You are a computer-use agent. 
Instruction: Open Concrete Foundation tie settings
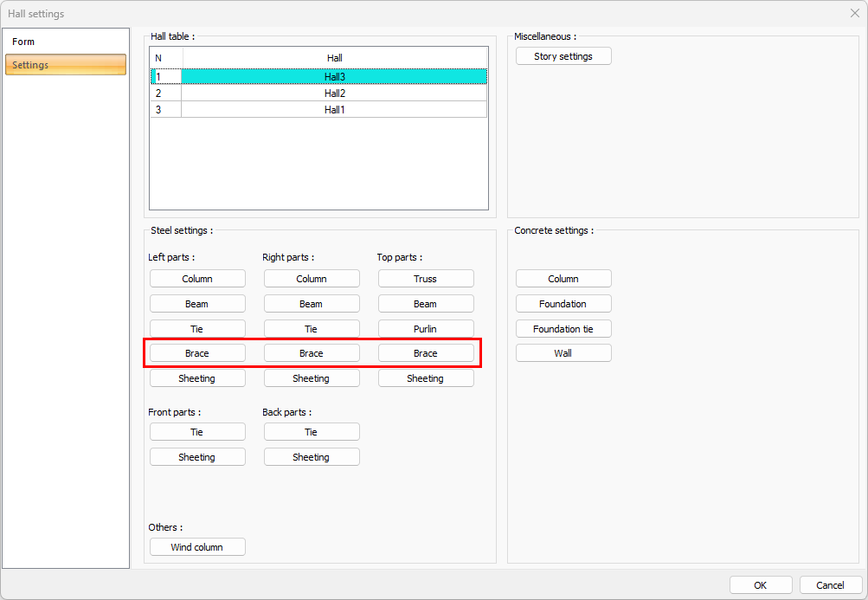click(x=563, y=329)
